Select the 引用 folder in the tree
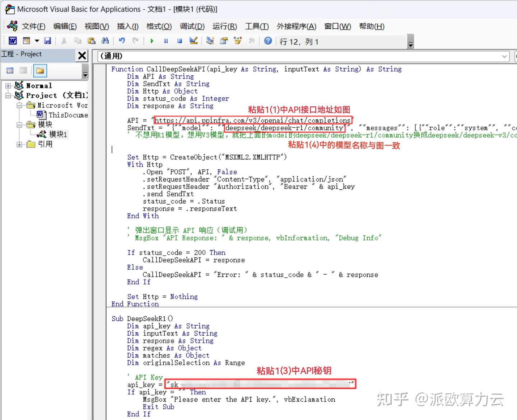The height and width of the screenshot is (420, 517). tap(45, 144)
